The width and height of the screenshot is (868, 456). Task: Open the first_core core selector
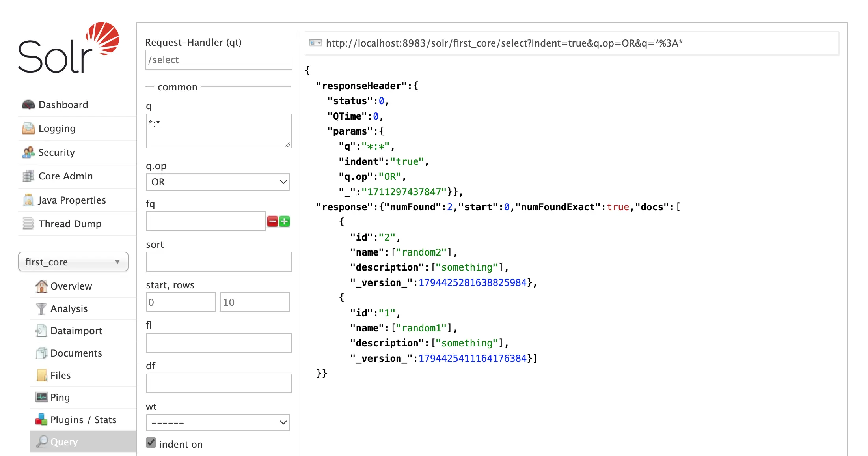73,262
